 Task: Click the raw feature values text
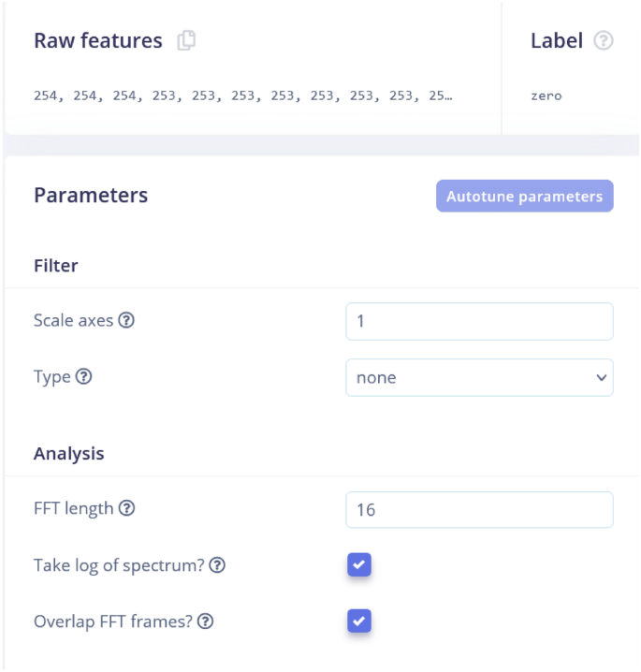pos(242,95)
